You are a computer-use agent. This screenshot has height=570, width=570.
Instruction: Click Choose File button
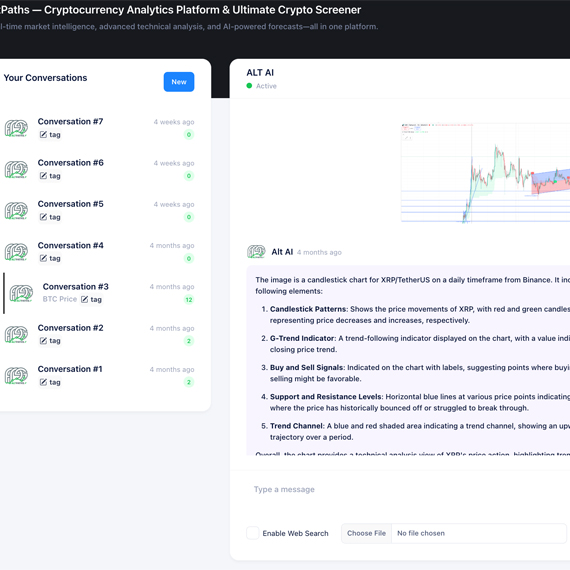366,533
